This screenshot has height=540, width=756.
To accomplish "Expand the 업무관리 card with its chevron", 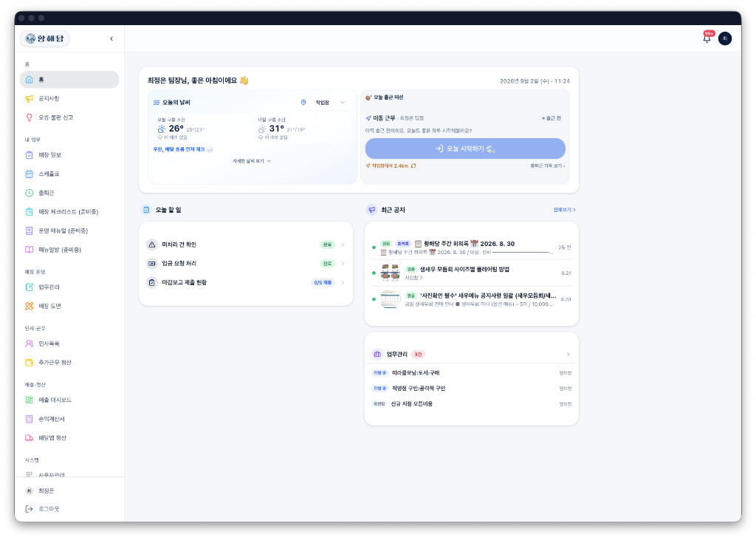I will click(x=568, y=355).
